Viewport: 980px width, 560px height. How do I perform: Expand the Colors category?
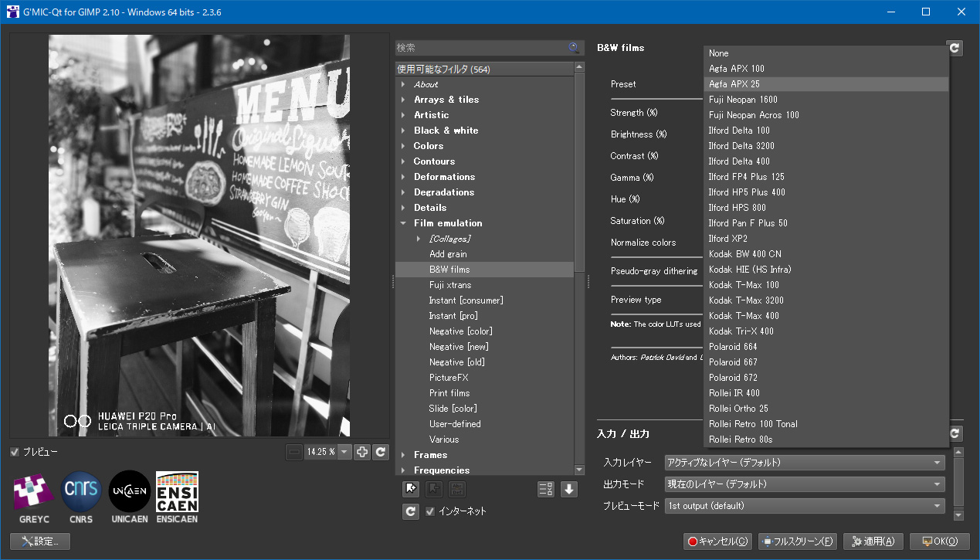(403, 146)
